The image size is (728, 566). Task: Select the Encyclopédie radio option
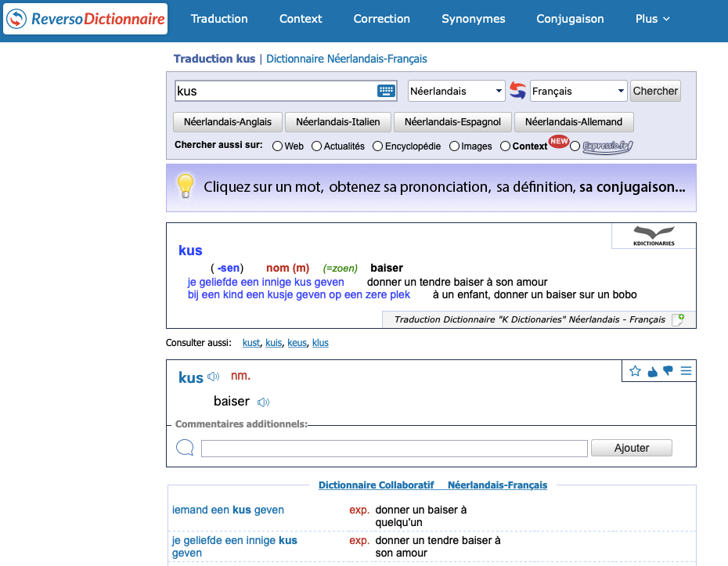click(377, 146)
